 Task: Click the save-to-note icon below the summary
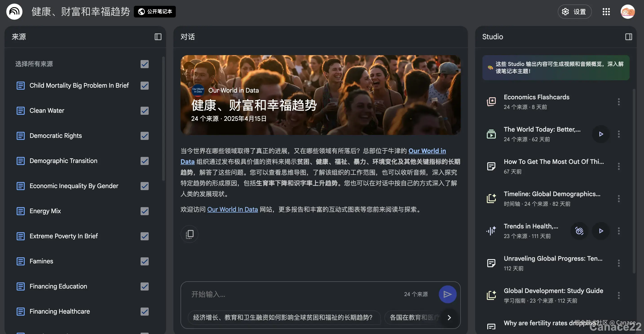point(189,234)
